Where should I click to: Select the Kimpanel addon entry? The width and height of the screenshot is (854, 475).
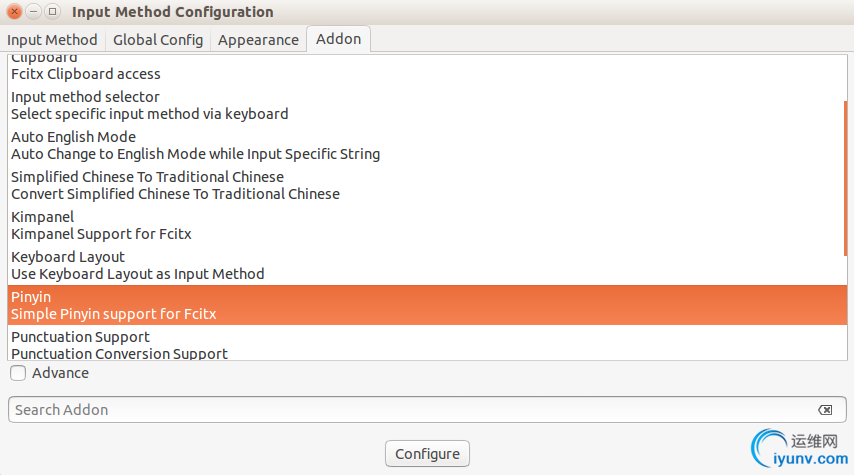[428, 226]
